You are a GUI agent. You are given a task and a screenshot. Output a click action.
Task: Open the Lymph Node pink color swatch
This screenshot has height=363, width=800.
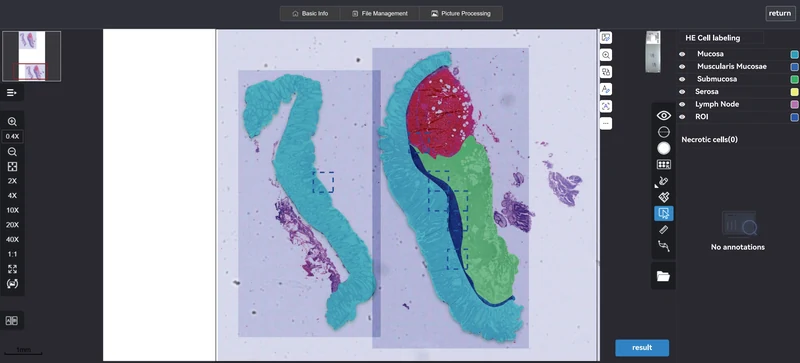[794, 104]
